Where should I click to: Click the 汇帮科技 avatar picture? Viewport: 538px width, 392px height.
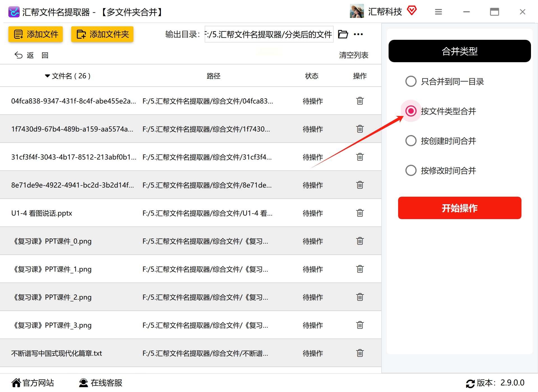pos(357,11)
